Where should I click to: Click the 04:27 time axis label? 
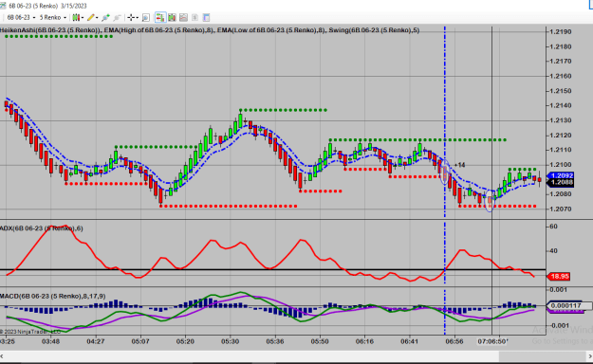click(95, 341)
